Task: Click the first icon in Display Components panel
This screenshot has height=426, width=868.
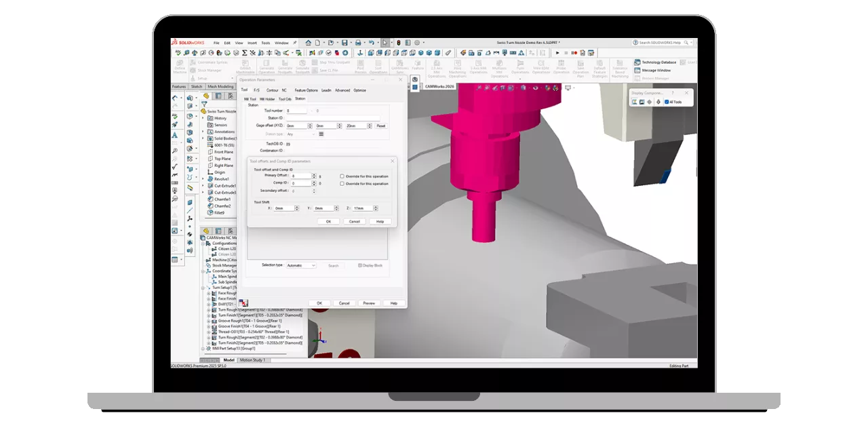Action: [635, 102]
